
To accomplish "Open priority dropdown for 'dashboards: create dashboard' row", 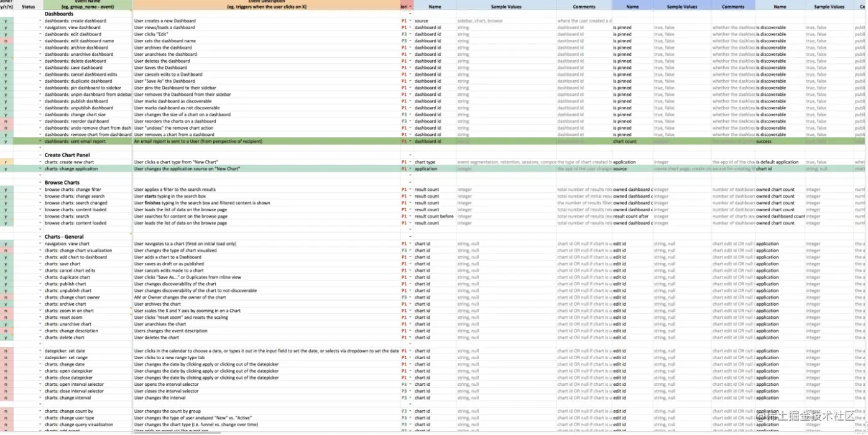I will [x=410, y=21].
